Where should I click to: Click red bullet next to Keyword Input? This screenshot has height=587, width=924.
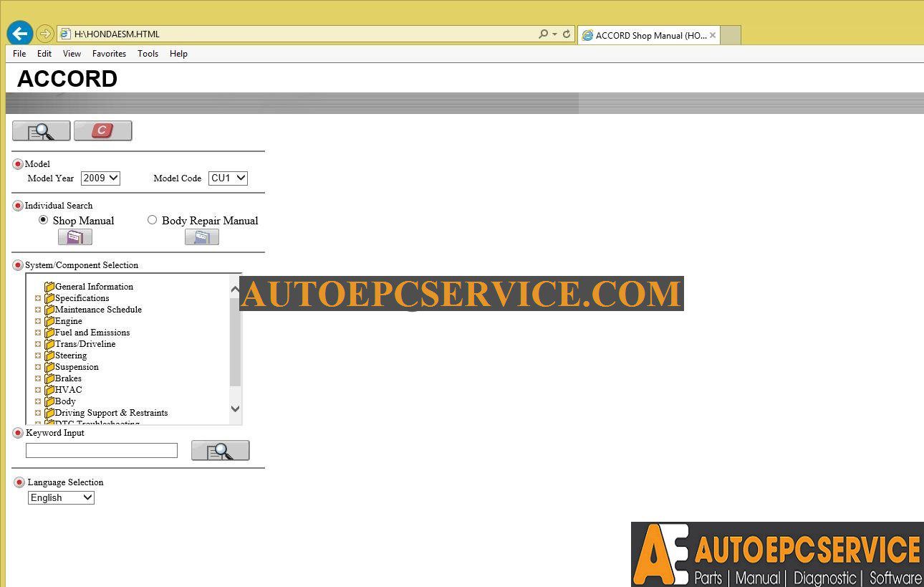18,433
